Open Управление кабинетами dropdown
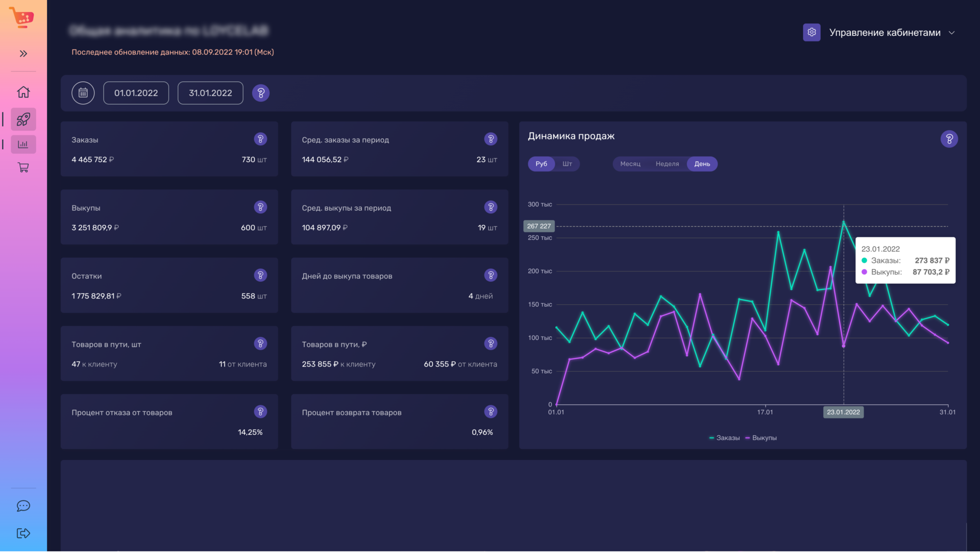Viewport: 980px width, 560px height. [x=885, y=32]
